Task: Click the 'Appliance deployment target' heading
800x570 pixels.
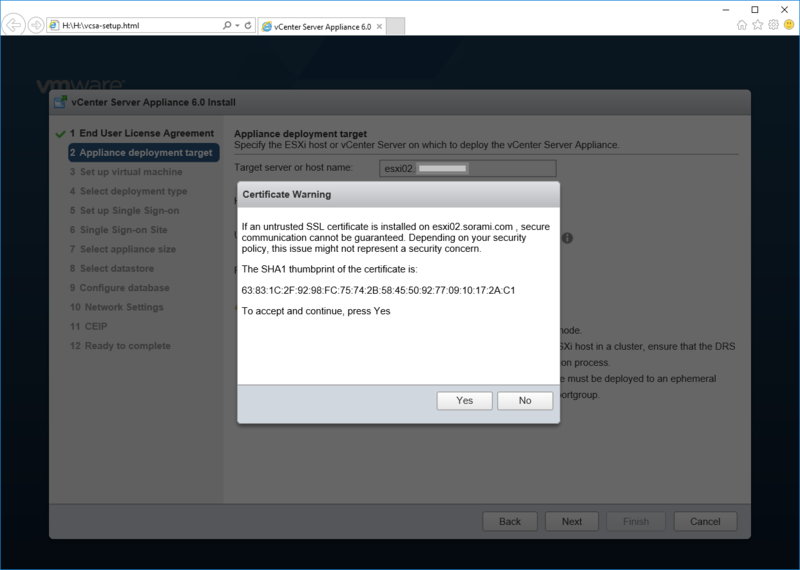Action: [301, 134]
